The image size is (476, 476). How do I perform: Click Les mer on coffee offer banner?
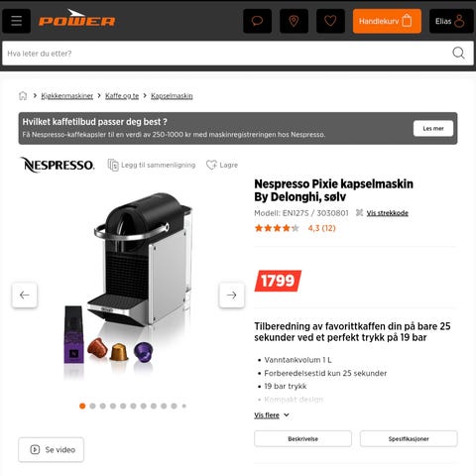433,128
